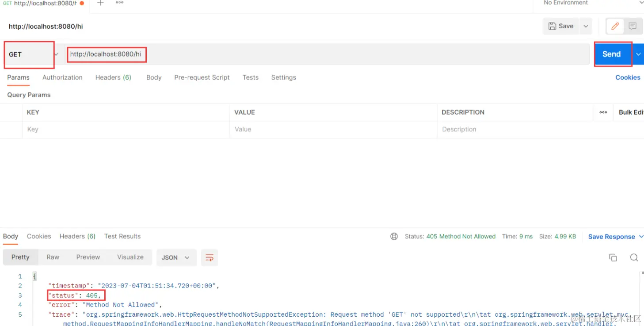
Task: Switch to Raw view mode
Action: point(53,257)
